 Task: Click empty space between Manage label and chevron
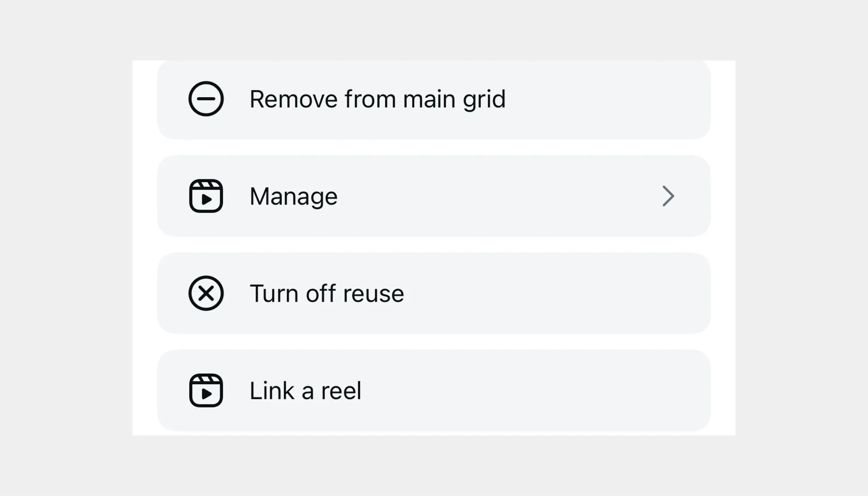(499, 196)
